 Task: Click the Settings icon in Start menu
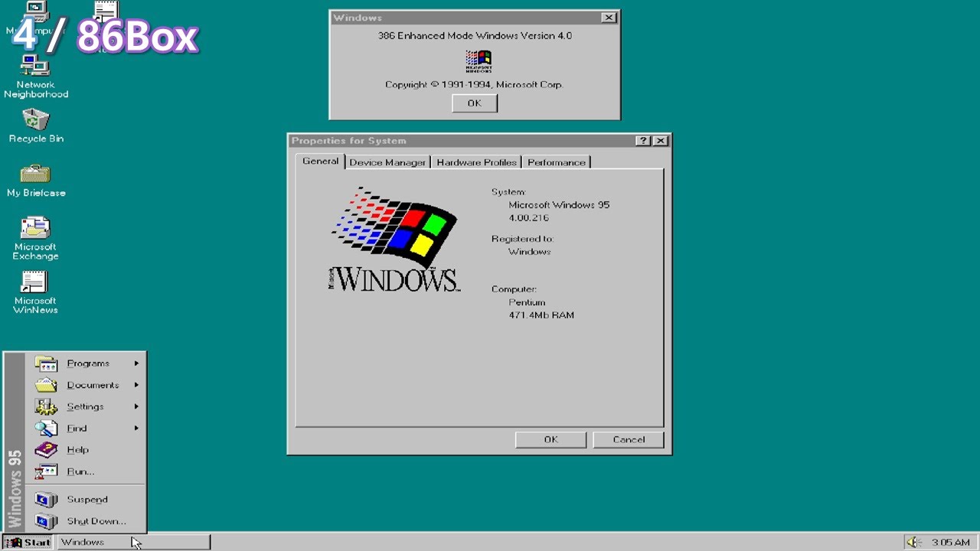[x=46, y=406]
